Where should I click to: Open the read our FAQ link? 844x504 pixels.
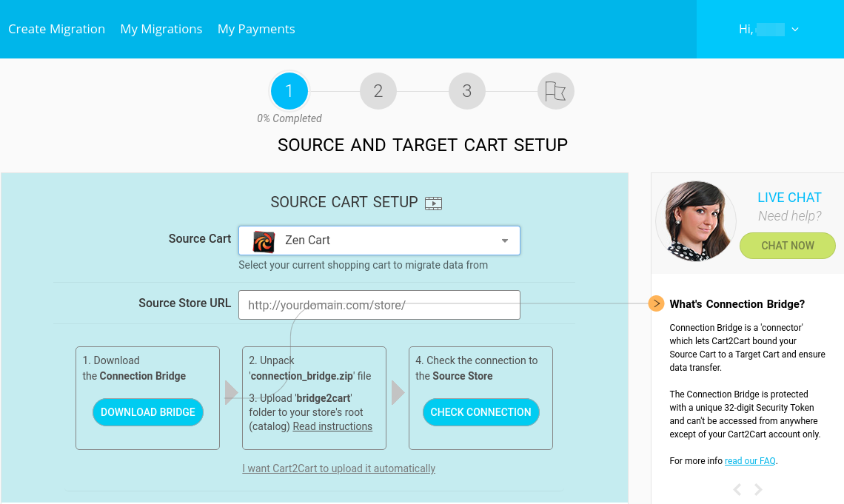(x=750, y=461)
